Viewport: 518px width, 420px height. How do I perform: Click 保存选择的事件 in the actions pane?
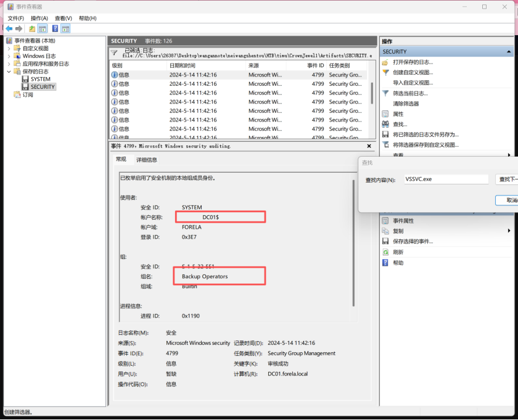click(x=413, y=242)
